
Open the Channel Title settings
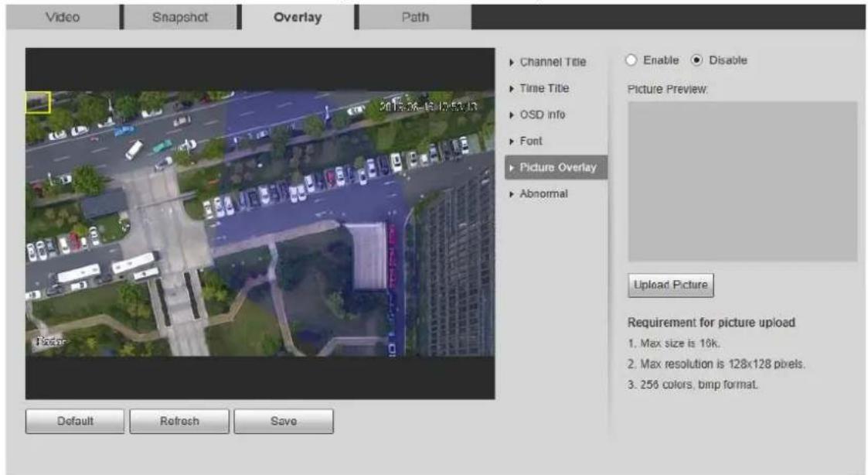tap(553, 62)
